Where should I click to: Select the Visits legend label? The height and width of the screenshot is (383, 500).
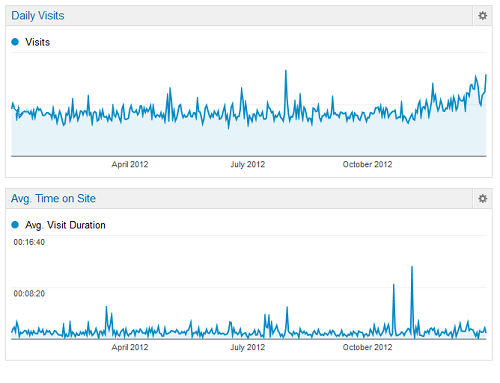tap(38, 42)
